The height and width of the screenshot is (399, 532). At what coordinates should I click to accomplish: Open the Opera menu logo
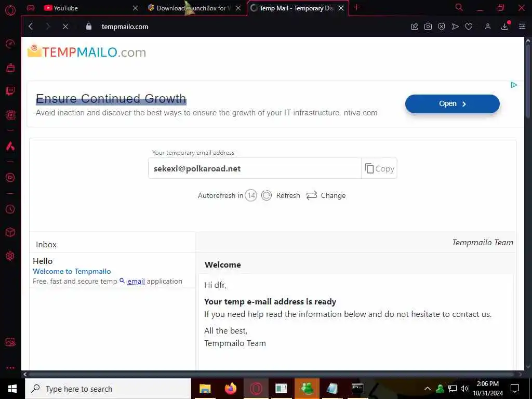click(x=10, y=10)
